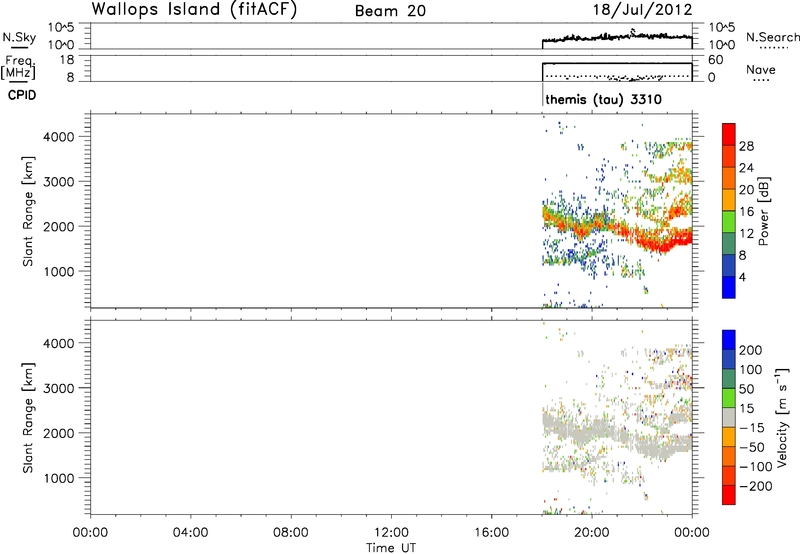Viewport: 800px width, 554px height.
Task: Click the 'Wallops Island (fitACF)' title
Action: [x=194, y=9]
